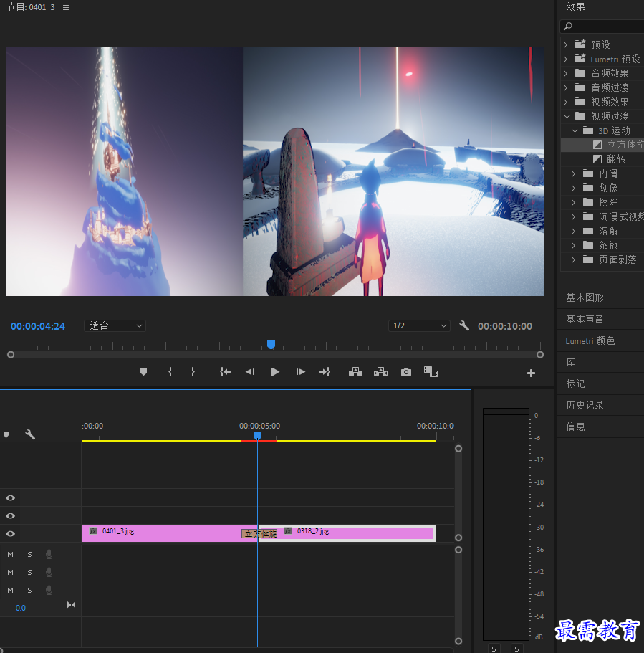Toggle middle video track visibility eye
The height and width of the screenshot is (653, 644).
[11, 515]
